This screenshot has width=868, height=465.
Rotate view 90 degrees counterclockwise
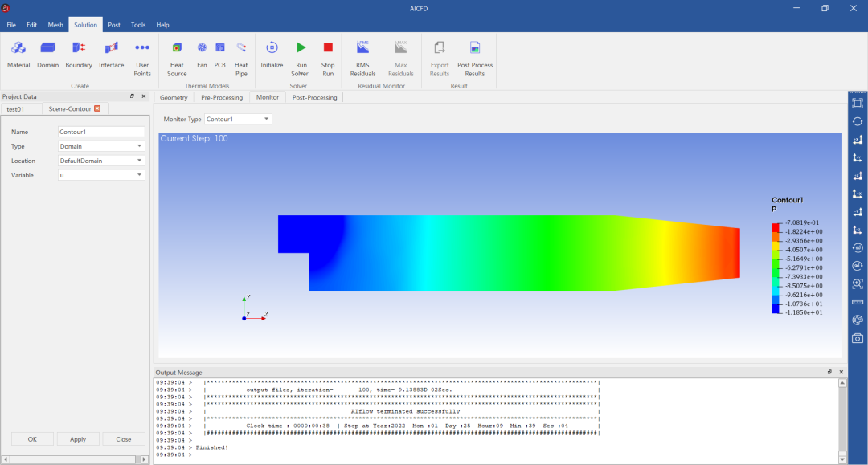coord(858,248)
